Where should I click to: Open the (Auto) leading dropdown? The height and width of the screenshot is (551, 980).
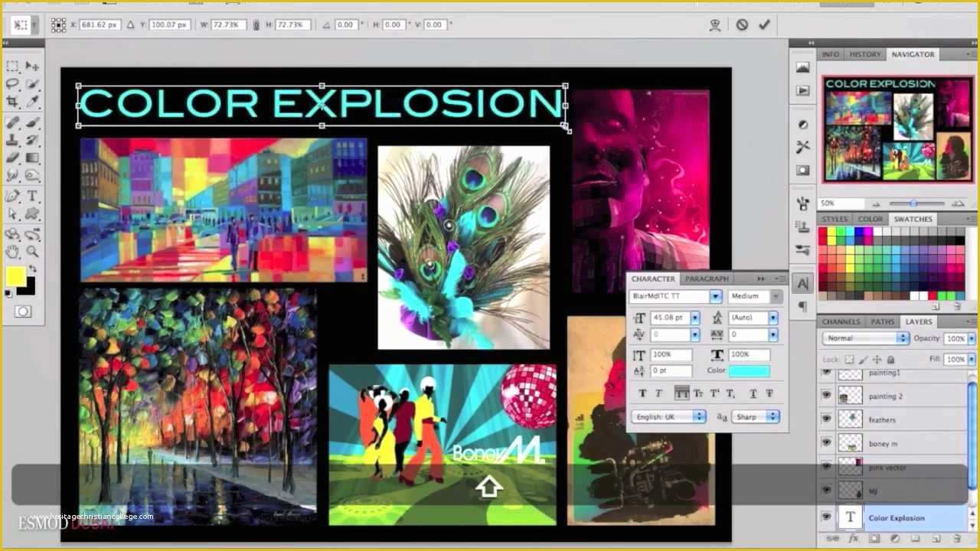point(773,318)
